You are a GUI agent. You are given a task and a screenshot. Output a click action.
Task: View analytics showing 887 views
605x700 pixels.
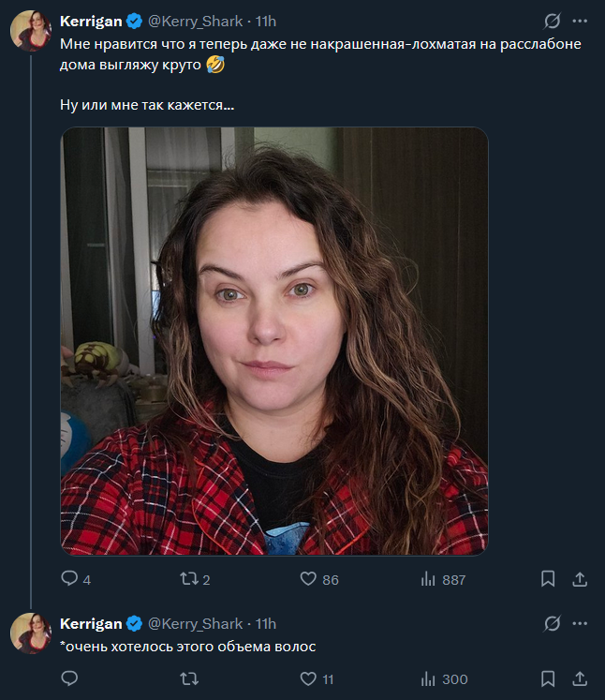[429, 579]
